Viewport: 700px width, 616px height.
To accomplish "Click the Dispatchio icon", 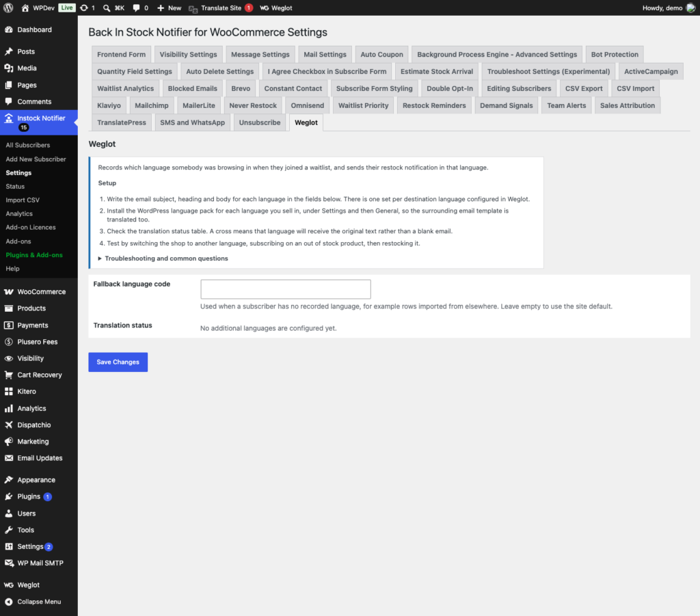I will tap(8, 425).
